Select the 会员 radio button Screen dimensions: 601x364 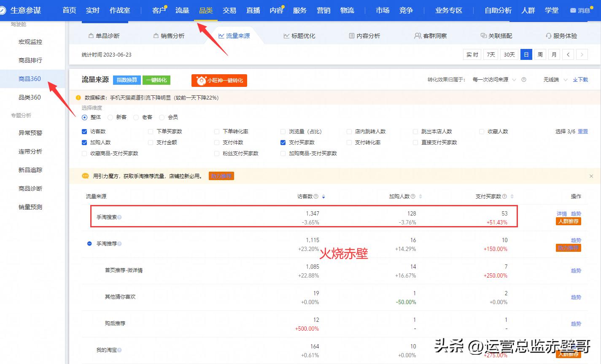(x=162, y=117)
